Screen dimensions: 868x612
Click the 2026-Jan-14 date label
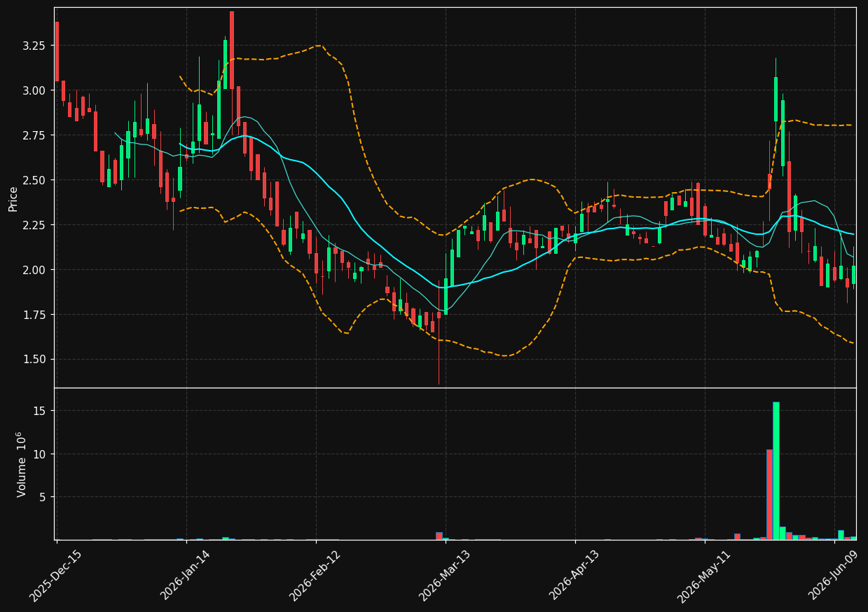(186, 576)
